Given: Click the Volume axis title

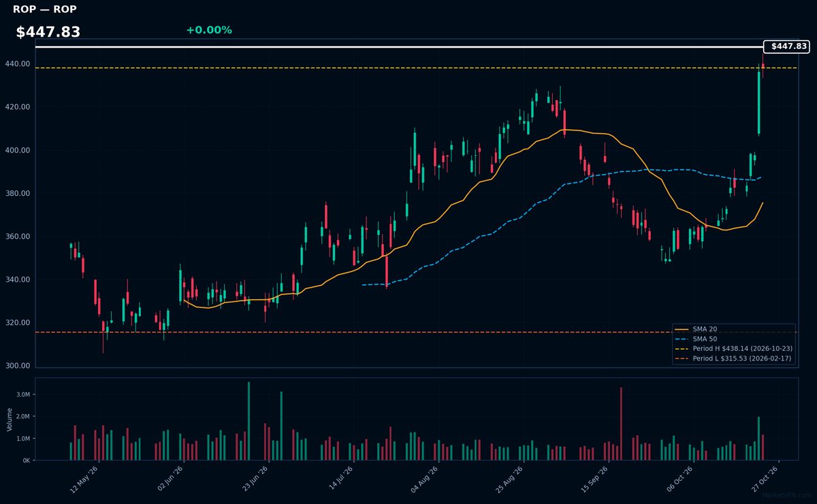Looking at the screenshot, I should 10,419.
